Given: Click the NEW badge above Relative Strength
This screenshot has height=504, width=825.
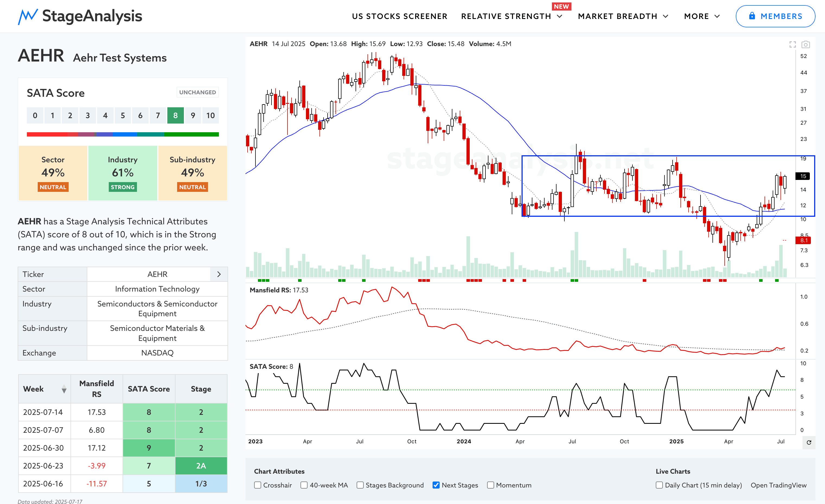Looking at the screenshot, I should click(x=561, y=6).
